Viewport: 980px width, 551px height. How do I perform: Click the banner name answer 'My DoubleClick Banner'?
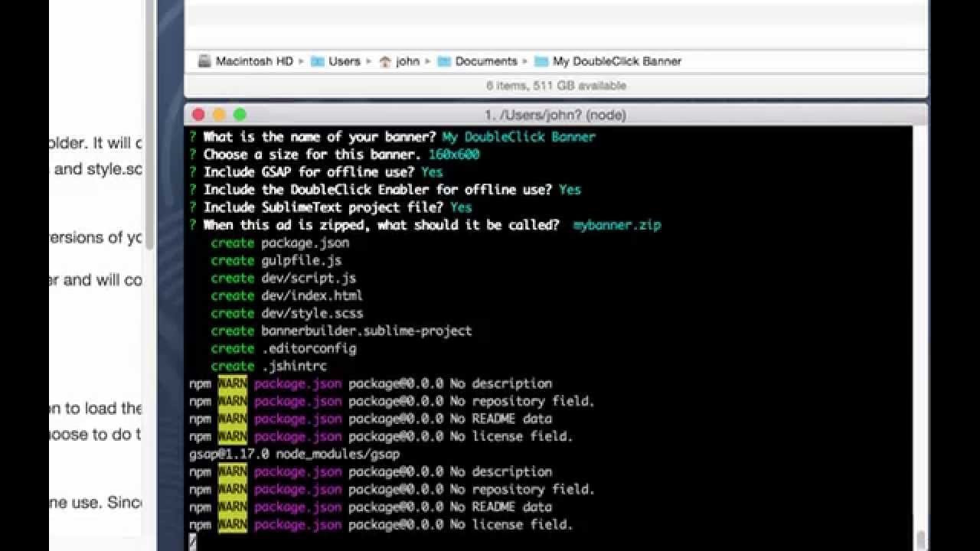[518, 137]
